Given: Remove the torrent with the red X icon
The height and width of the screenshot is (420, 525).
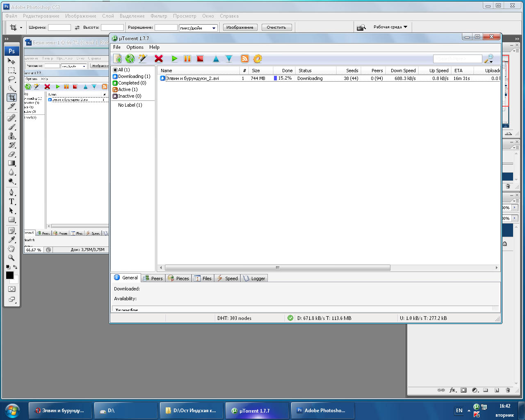Looking at the screenshot, I should click(x=159, y=59).
